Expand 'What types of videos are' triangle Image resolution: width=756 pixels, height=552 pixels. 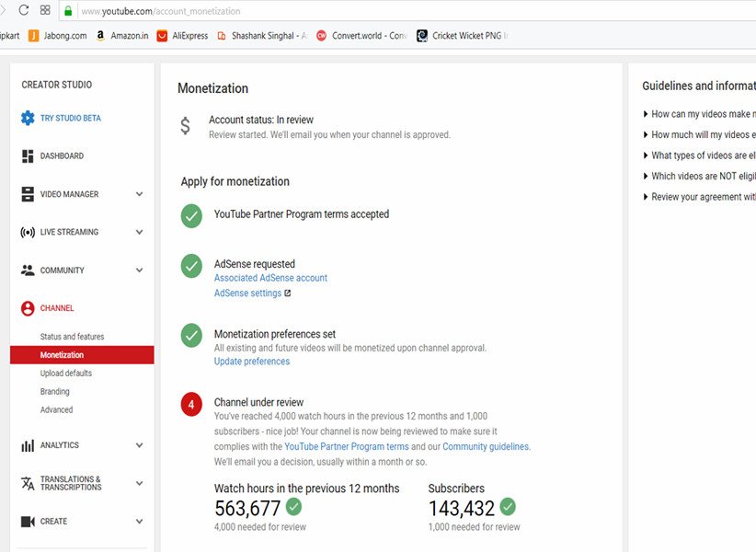(646, 155)
